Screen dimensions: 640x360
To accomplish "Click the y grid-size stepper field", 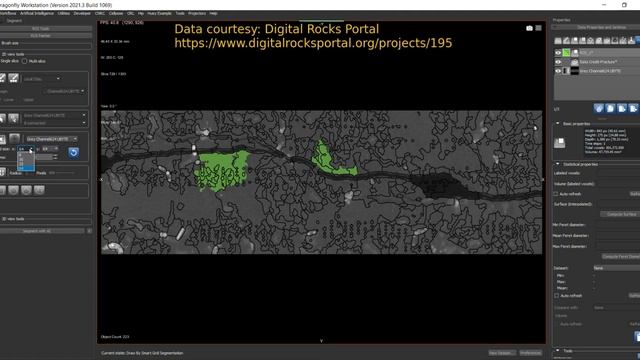I will point(49,149).
